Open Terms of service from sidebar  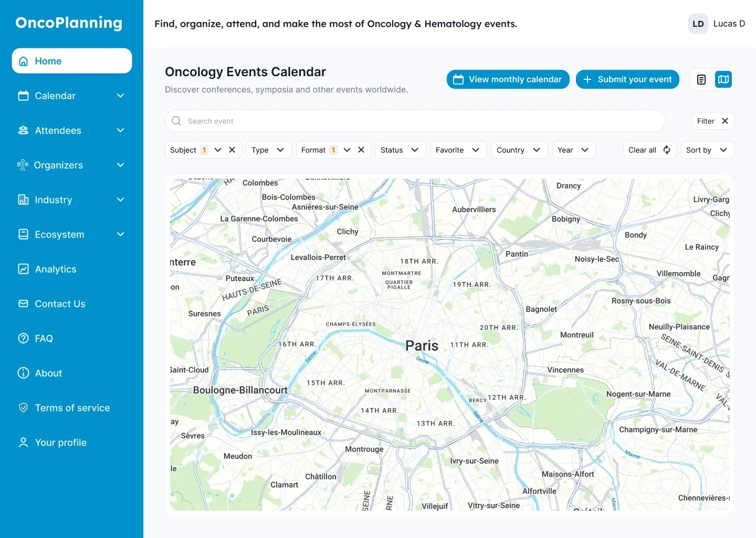coord(72,408)
